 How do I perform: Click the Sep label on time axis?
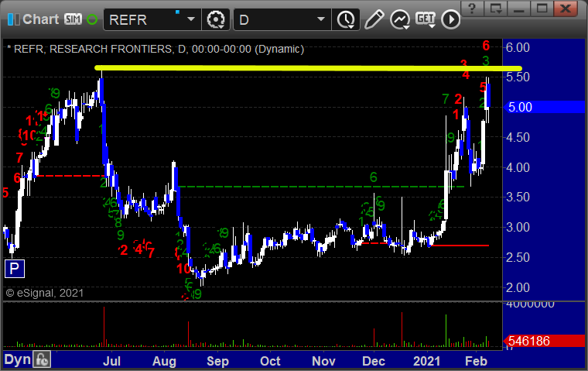(217, 361)
